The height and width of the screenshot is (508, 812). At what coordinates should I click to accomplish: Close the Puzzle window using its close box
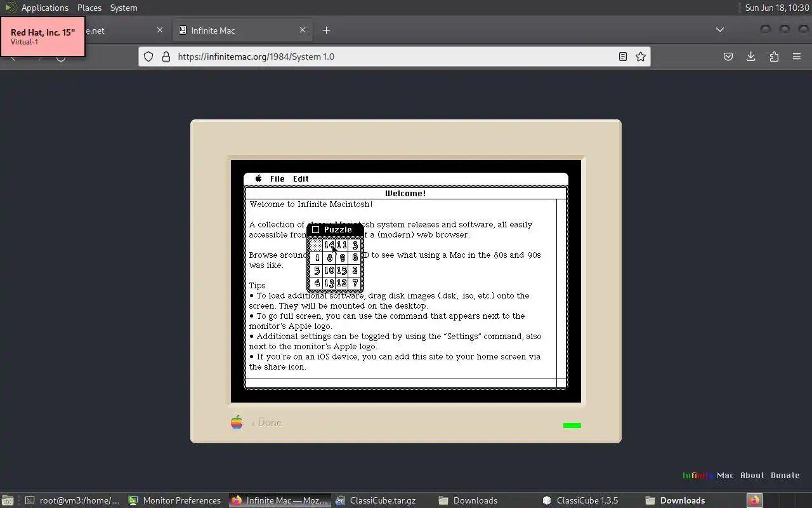coord(316,230)
